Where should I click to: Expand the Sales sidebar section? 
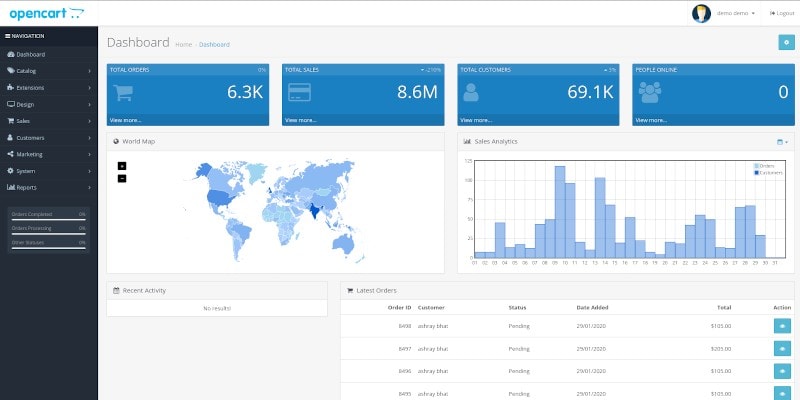48,120
